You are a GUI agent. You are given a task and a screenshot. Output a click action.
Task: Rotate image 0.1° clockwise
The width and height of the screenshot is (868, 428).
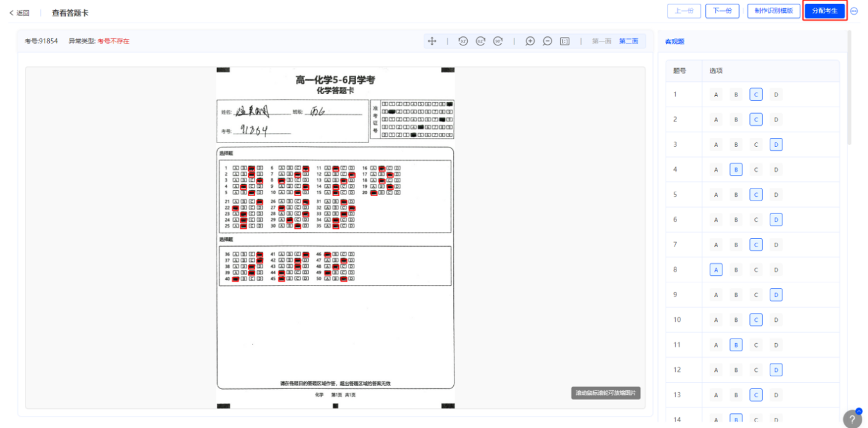click(x=481, y=41)
